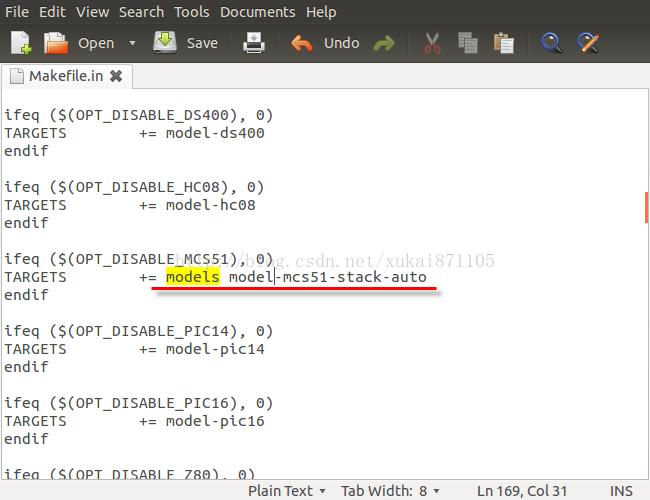Click the line ifeq ($(OPT_DISABLE_MCS51), 0)
The height and width of the screenshot is (500, 650).
[138, 259]
